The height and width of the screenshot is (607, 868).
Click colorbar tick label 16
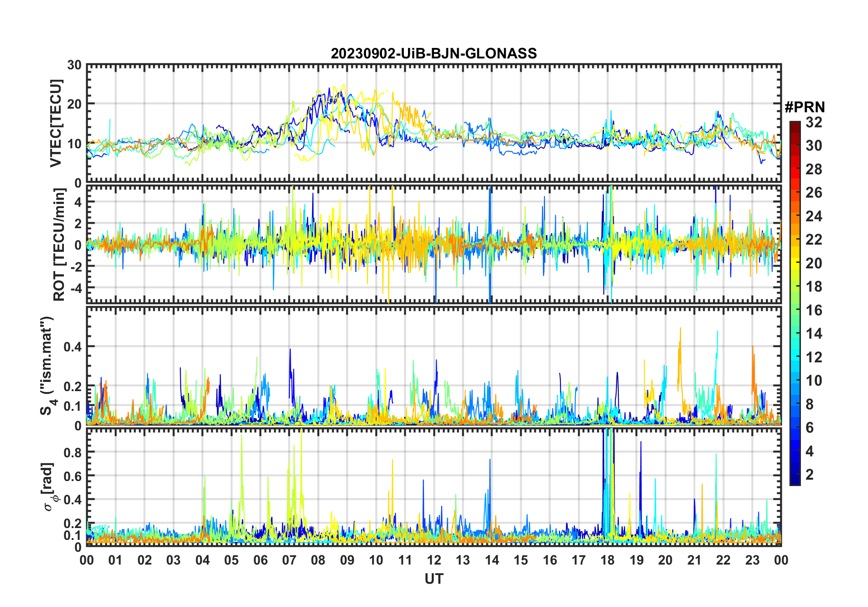pos(814,310)
